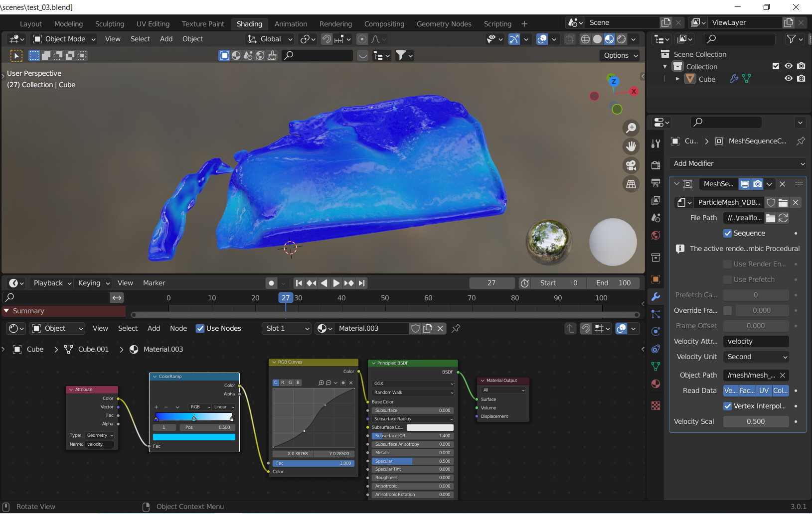Open Playback dropdown in timeline
The width and height of the screenshot is (812, 514).
tap(52, 283)
